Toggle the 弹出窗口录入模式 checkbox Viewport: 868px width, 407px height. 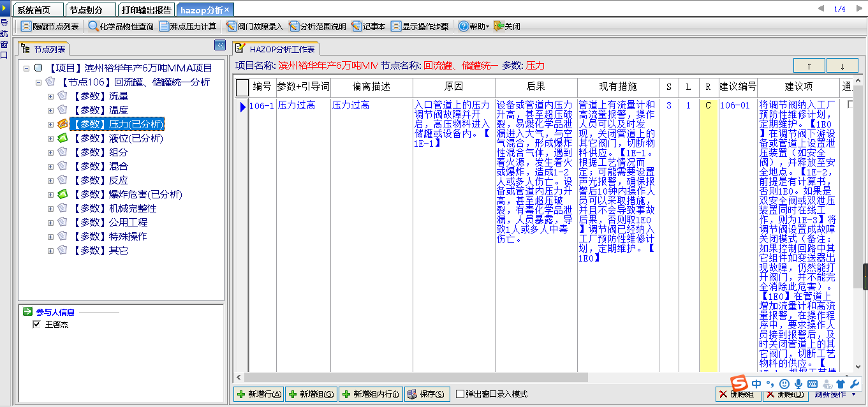[x=460, y=394]
